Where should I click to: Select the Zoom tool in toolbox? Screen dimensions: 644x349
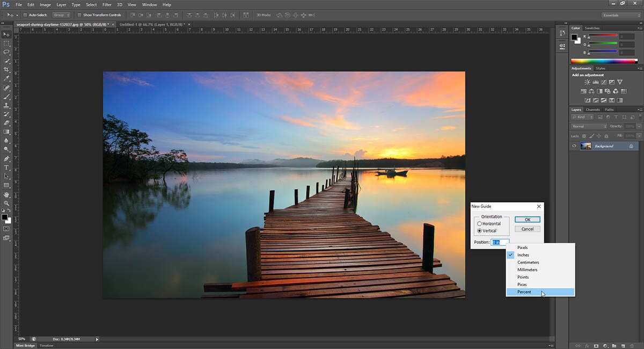tap(6, 203)
